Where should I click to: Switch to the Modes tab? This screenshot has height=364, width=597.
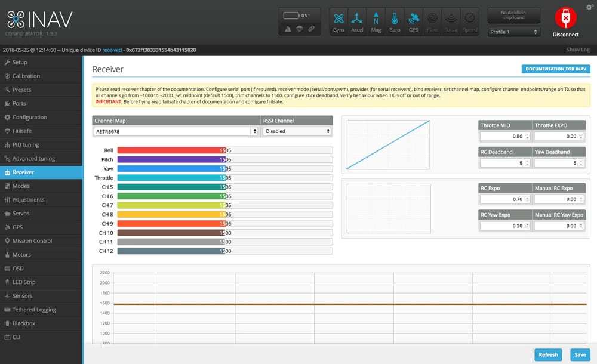[41, 186]
